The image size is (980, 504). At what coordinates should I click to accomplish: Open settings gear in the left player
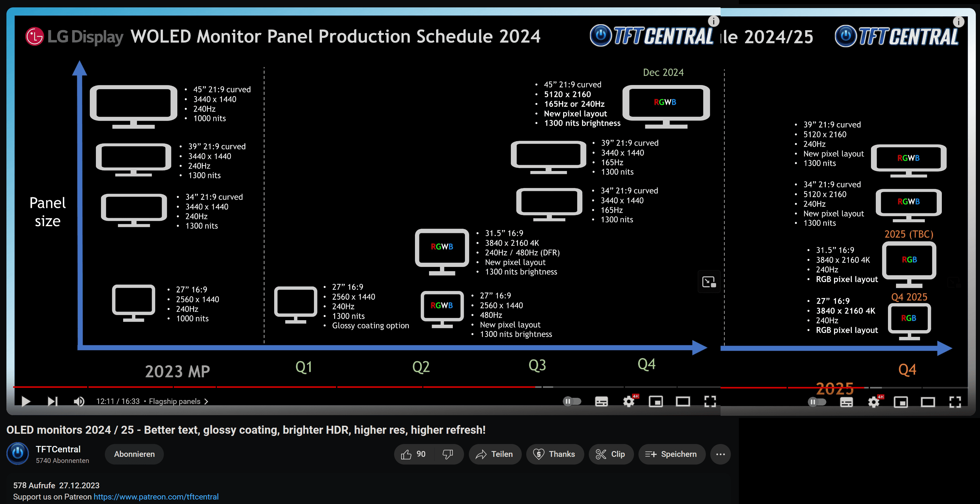click(629, 401)
